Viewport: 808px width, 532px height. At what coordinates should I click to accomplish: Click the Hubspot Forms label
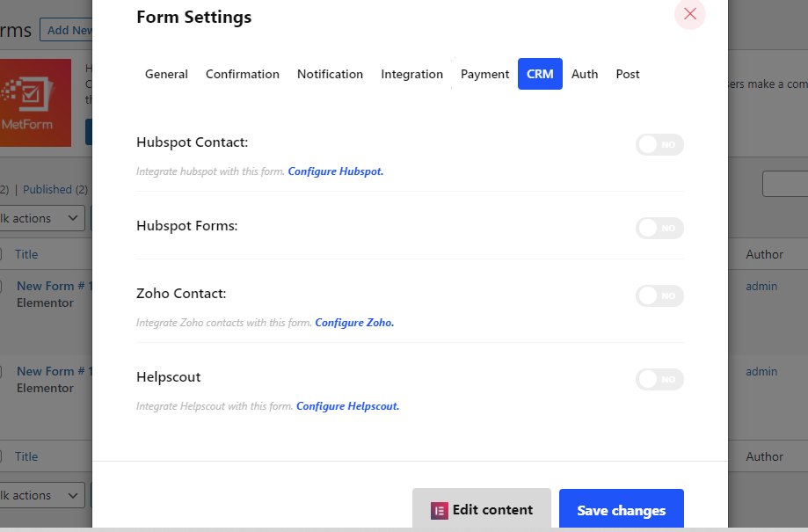(187, 226)
